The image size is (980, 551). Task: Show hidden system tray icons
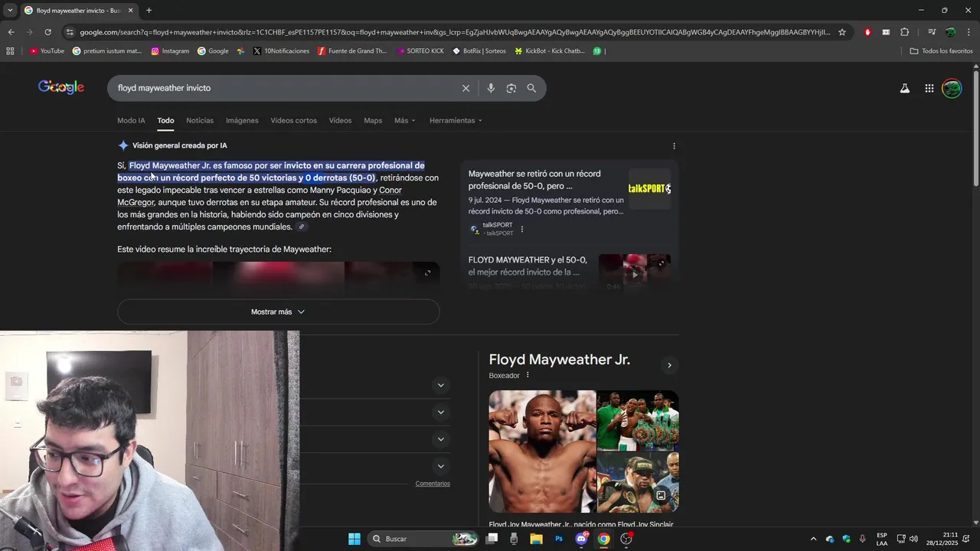point(813,539)
